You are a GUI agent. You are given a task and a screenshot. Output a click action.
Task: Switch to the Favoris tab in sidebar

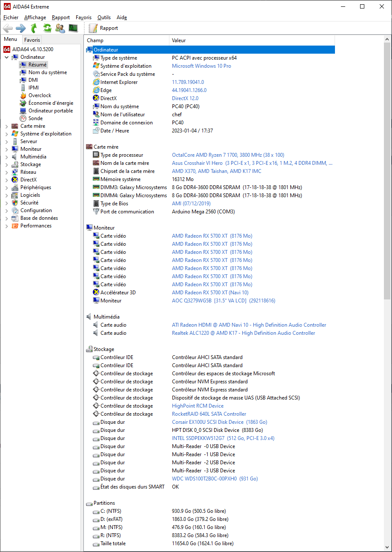click(32, 40)
